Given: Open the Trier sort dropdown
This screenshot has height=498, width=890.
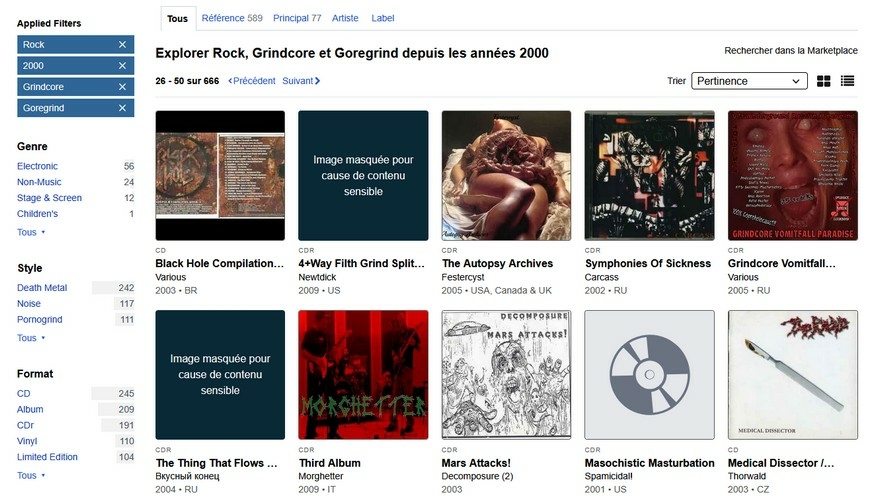Looking at the screenshot, I should click(749, 81).
